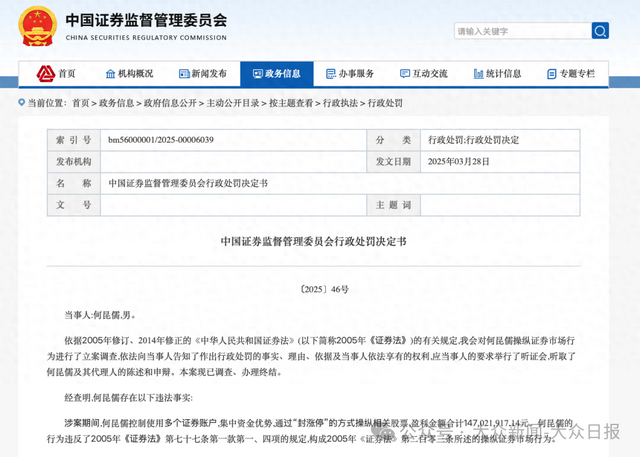This screenshot has width=640, height=457.
Task: Select the highlighted 政务信息 tab
Action: pos(277,74)
